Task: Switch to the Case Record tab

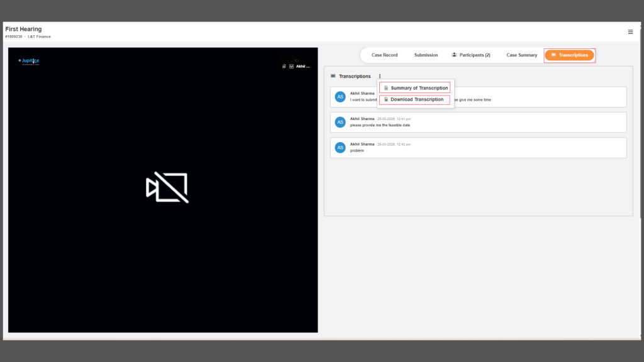Action: (384, 55)
